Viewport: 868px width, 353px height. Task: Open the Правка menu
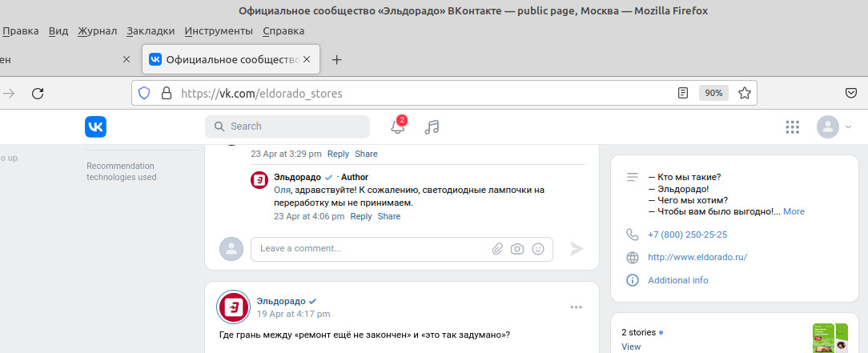coord(21,31)
